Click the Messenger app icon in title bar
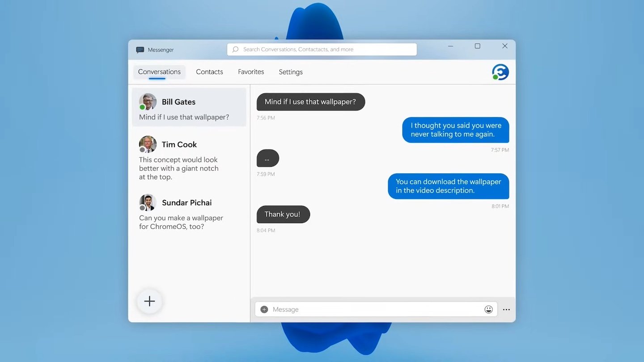This screenshot has width=644, height=362. [140, 50]
